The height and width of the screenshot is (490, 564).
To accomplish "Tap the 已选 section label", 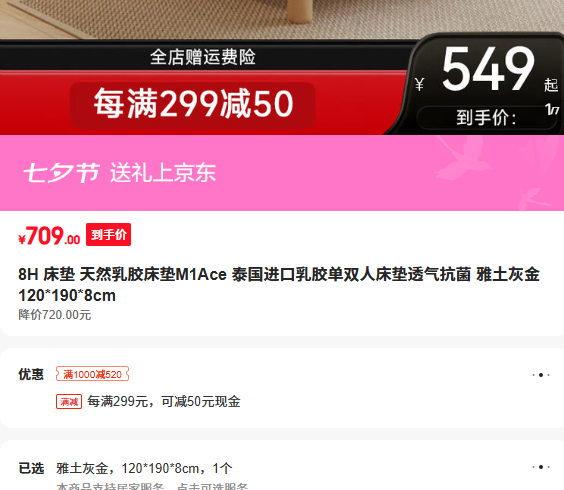I will [x=31, y=468].
